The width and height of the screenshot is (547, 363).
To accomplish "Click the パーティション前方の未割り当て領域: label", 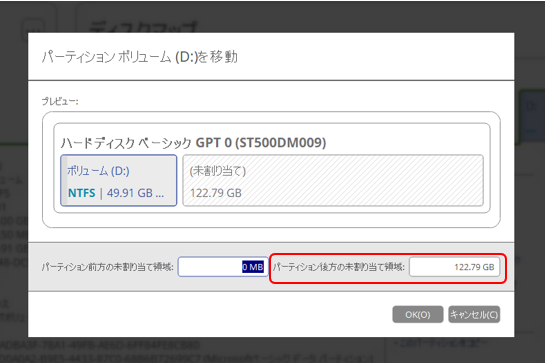I will coord(107,267).
